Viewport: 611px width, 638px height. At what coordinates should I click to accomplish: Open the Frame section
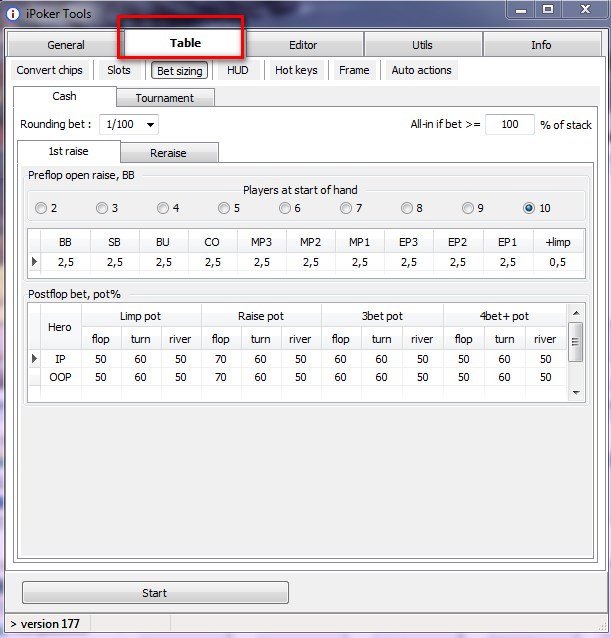354,70
